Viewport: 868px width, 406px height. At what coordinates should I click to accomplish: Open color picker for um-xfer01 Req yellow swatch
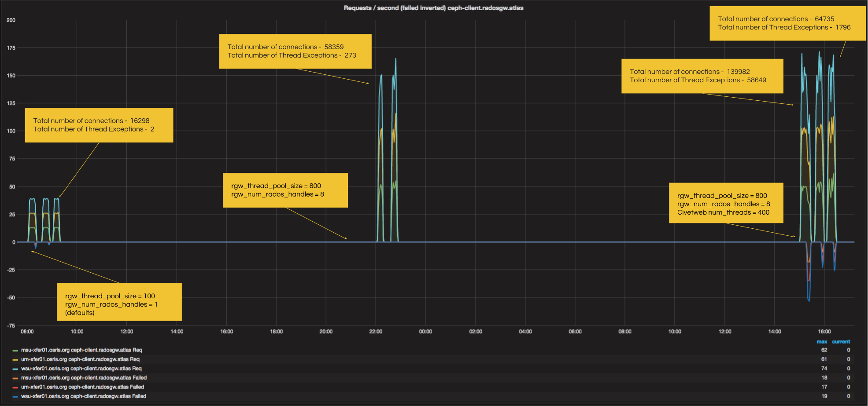(x=15, y=360)
